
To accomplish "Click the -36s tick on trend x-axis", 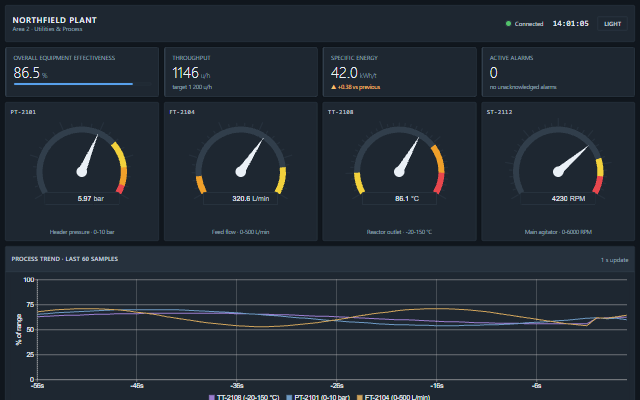I will click(x=236, y=386).
